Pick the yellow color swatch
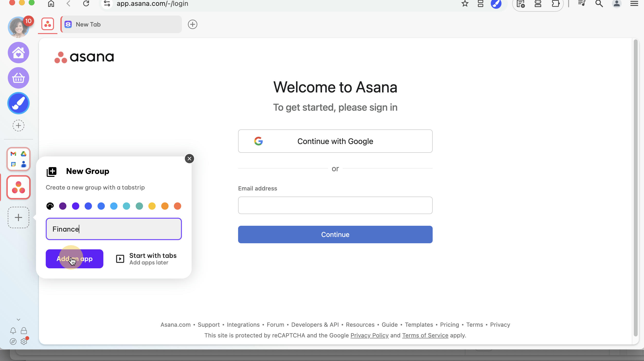Screen dimensions: 644x361 [152, 206]
